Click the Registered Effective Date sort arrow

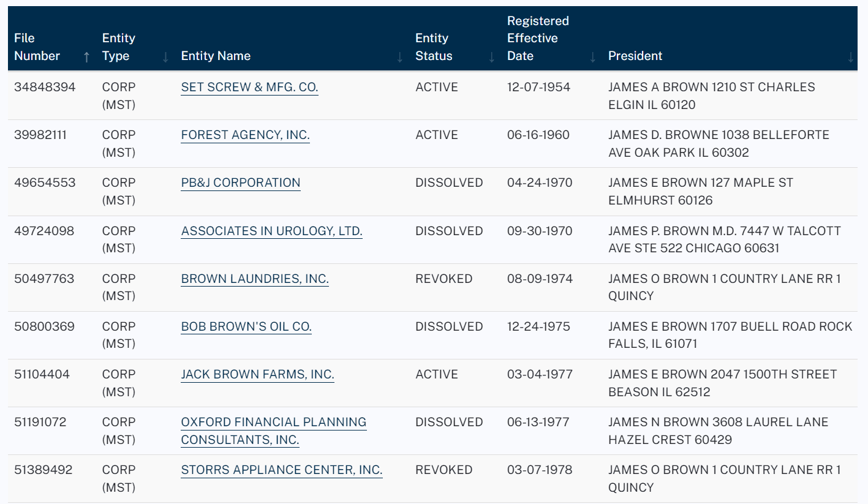point(591,56)
